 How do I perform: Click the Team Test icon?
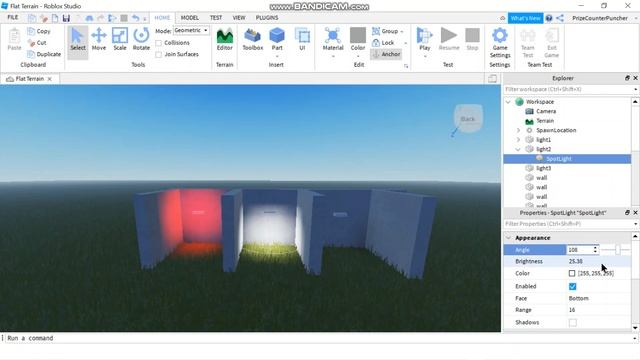pos(528,36)
